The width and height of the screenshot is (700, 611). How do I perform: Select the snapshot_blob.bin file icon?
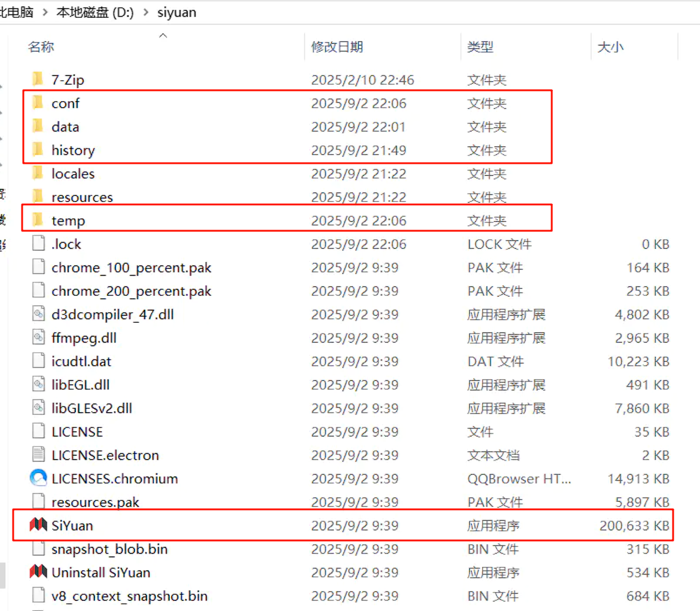tap(38, 548)
